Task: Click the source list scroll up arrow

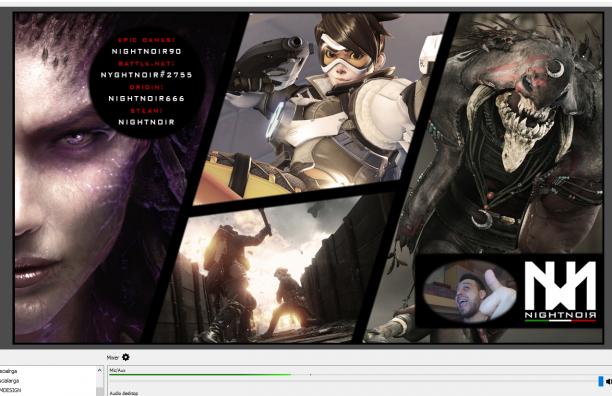Action: tap(100, 370)
